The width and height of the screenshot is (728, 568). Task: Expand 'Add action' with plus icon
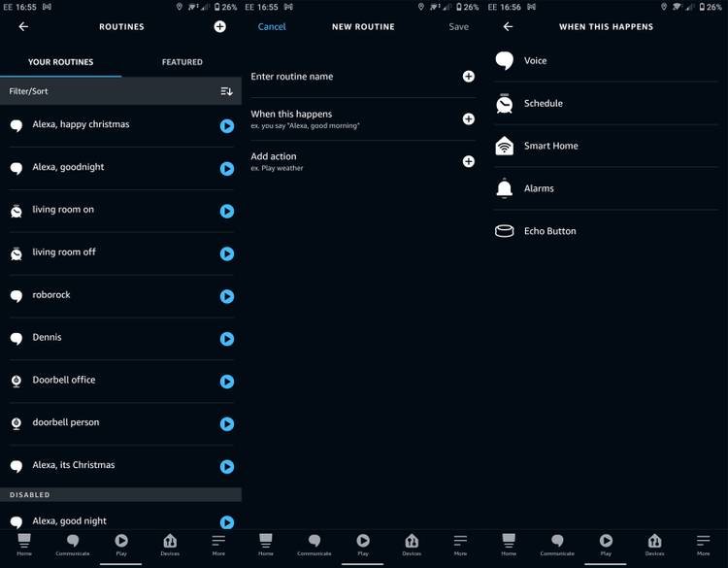click(469, 161)
